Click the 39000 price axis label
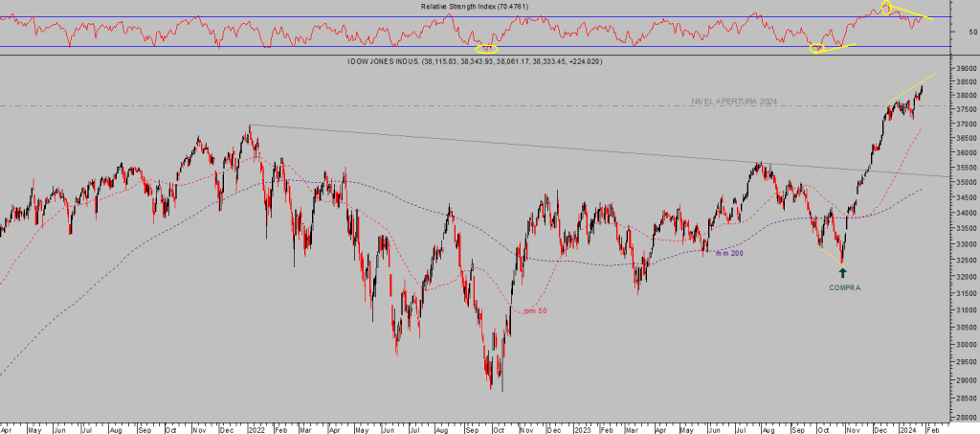The height and width of the screenshot is (434, 980). point(966,68)
